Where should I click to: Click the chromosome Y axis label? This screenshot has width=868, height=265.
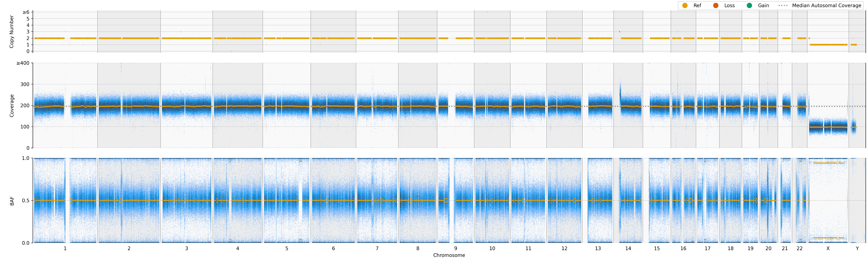(857, 249)
